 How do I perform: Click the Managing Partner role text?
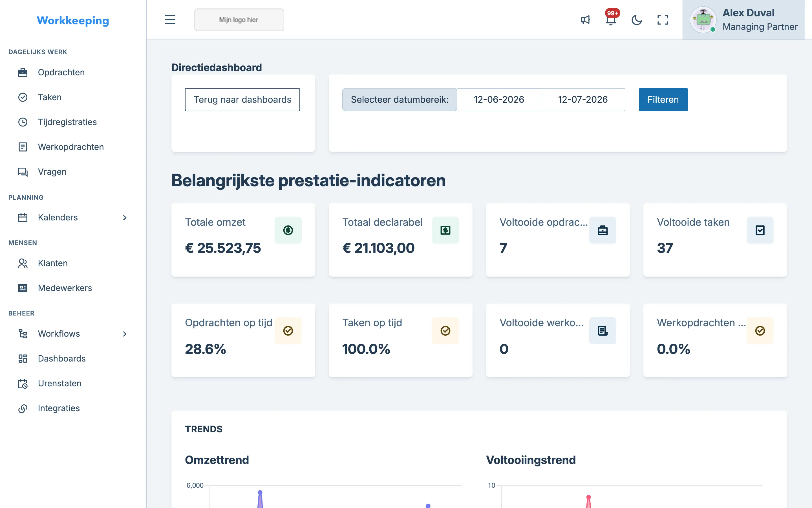pos(760,27)
